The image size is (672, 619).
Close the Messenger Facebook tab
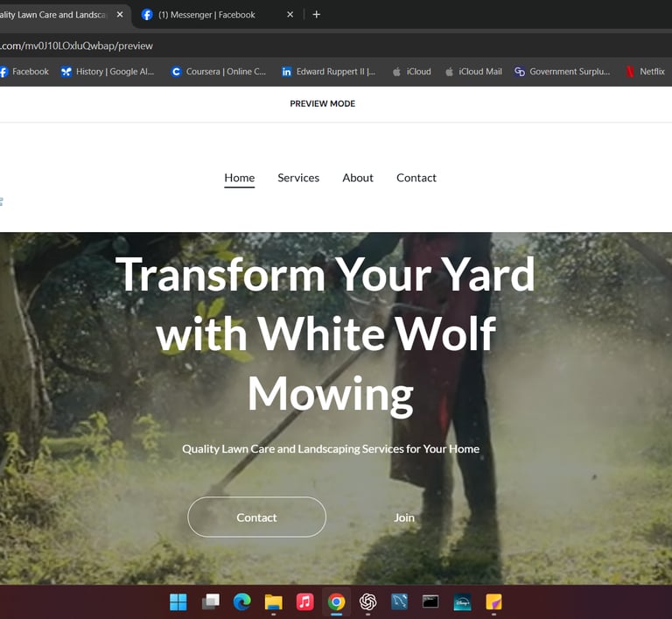pos(290,15)
